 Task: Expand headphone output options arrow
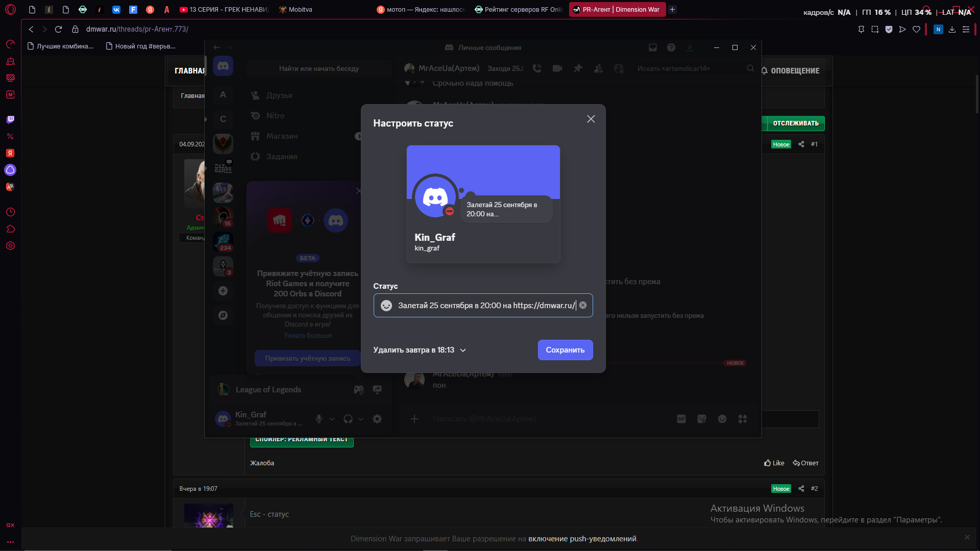click(x=361, y=419)
